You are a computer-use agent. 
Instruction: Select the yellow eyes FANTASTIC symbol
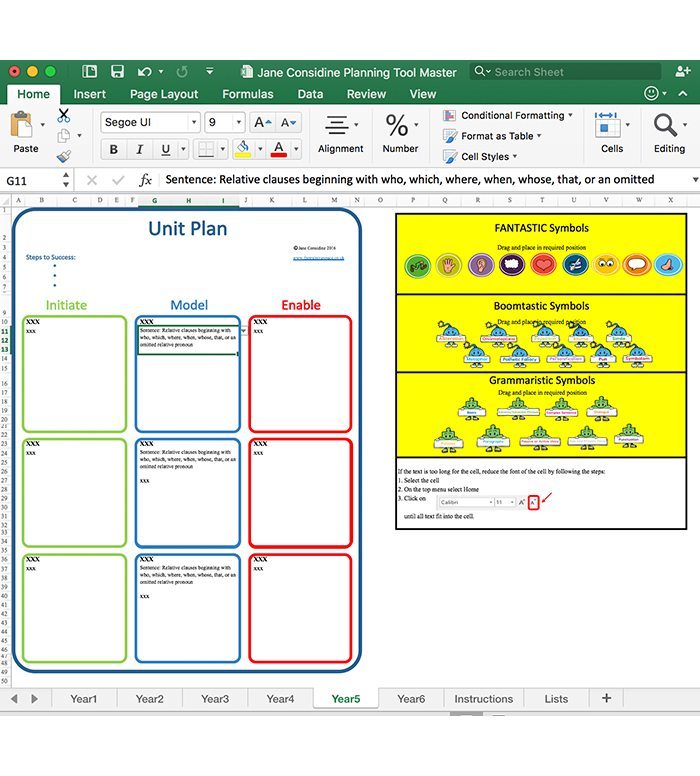(605, 265)
